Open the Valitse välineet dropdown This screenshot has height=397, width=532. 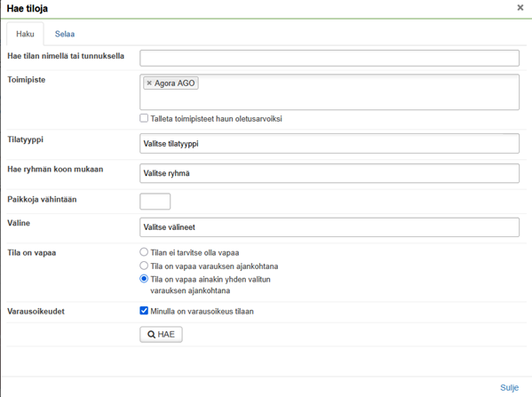coord(330,227)
